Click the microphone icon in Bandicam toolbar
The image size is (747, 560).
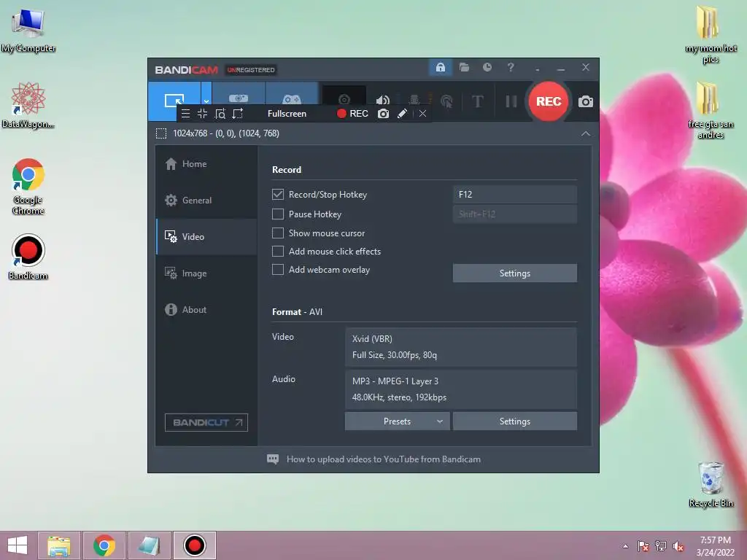414,99
